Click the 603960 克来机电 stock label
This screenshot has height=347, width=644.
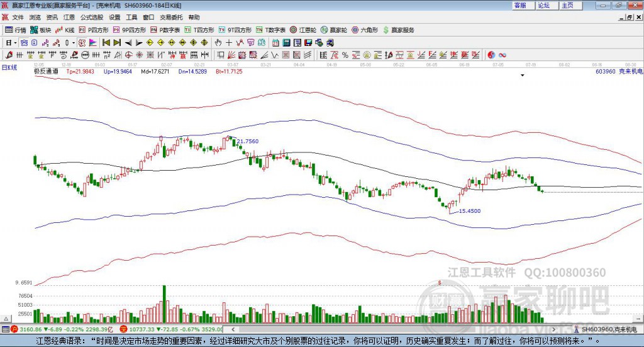619,71
